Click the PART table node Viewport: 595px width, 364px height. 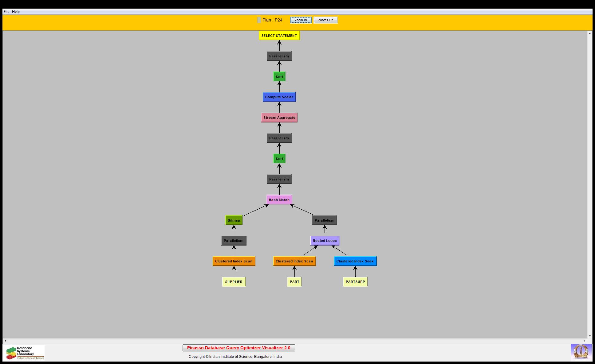point(294,282)
